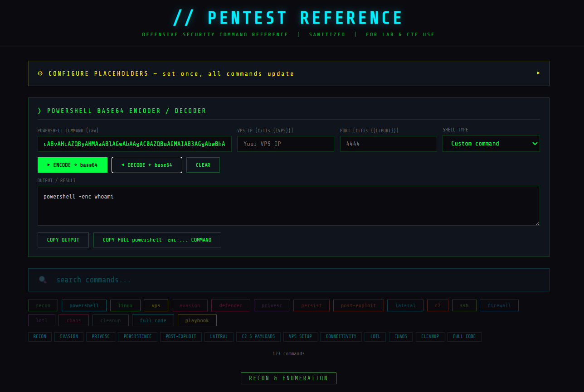Viewport: 584px width, 392px height.
Task: Jump to POST-EXPLOIT section
Action: pos(181,337)
